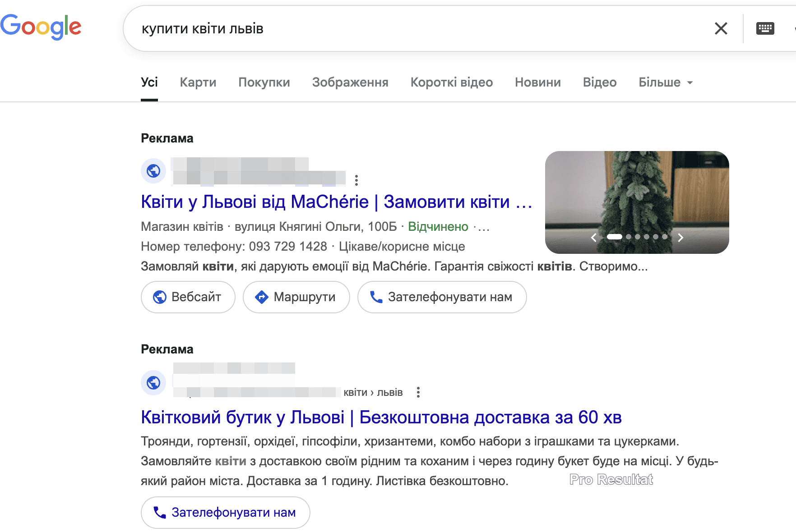
Task: Open the Покупки tab
Action: tap(264, 82)
